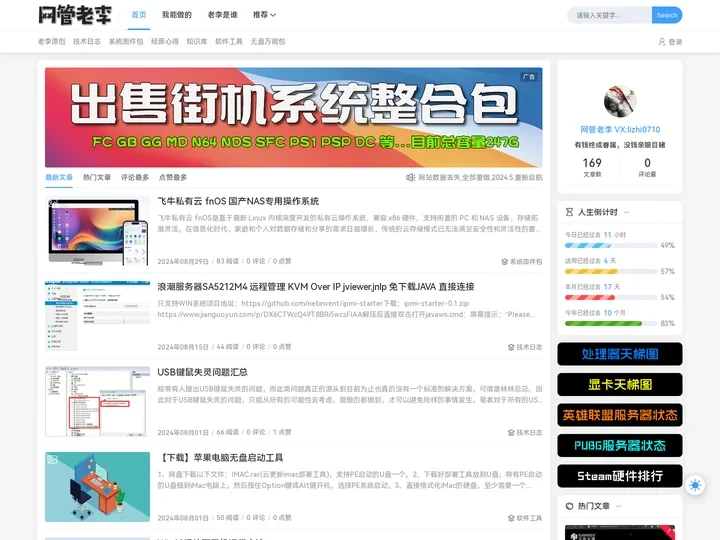Open the 网管老李 VX:lizhi0710 profile link
The width and height of the screenshot is (720, 540).
click(620, 129)
